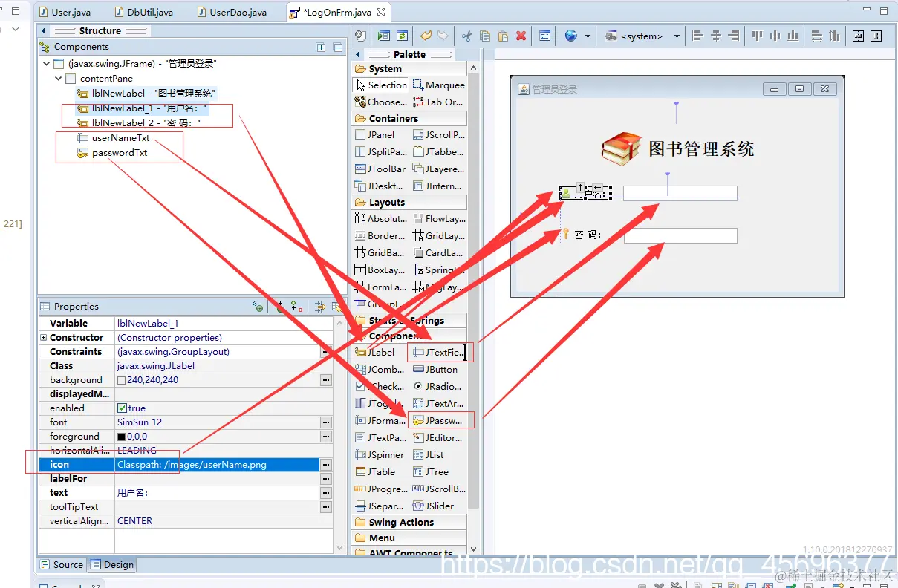The image size is (898, 588).
Task: Select the JSpinner palette component
Action: pos(380,454)
